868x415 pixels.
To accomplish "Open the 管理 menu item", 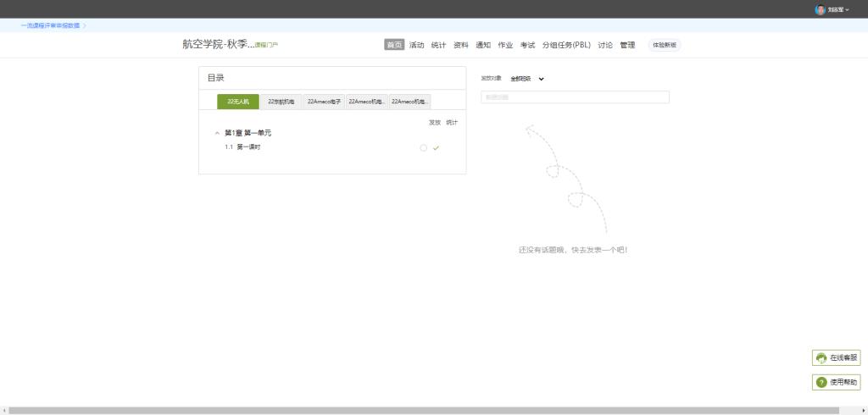I will pyautogui.click(x=627, y=45).
